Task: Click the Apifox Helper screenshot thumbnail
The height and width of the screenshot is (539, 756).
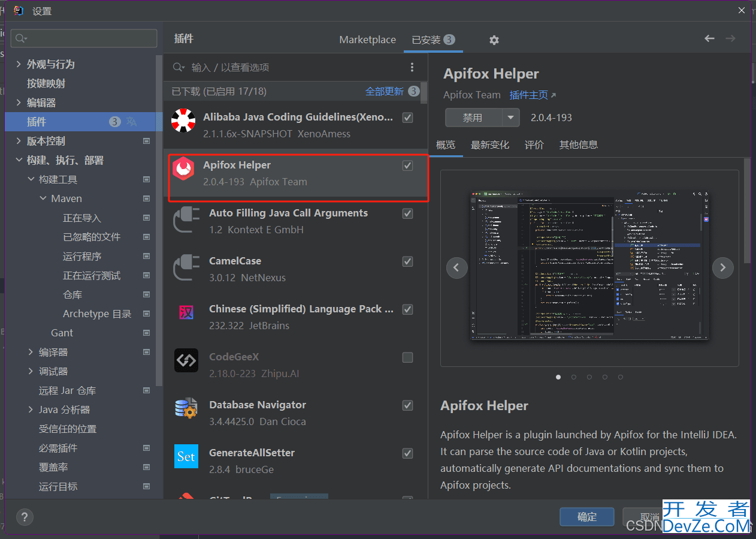Action: (589, 265)
